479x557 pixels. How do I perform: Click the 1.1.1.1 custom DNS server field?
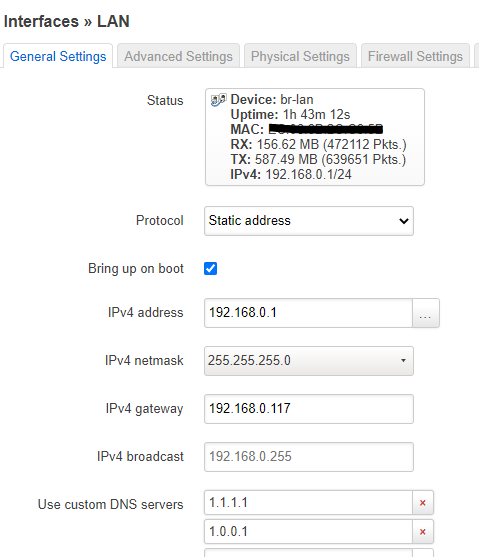308,503
